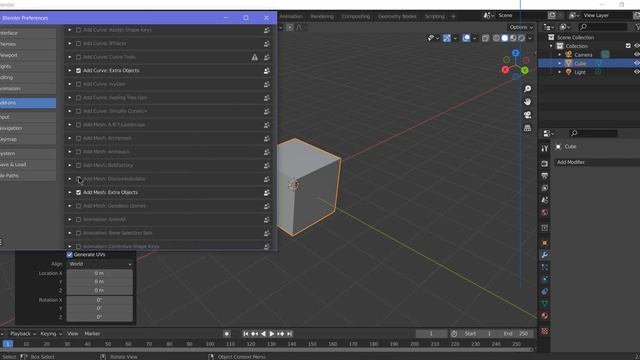Image resolution: width=640 pixels, height=360 pixels.
Task: Open Align World dropdown
Action: coord(100,264)
